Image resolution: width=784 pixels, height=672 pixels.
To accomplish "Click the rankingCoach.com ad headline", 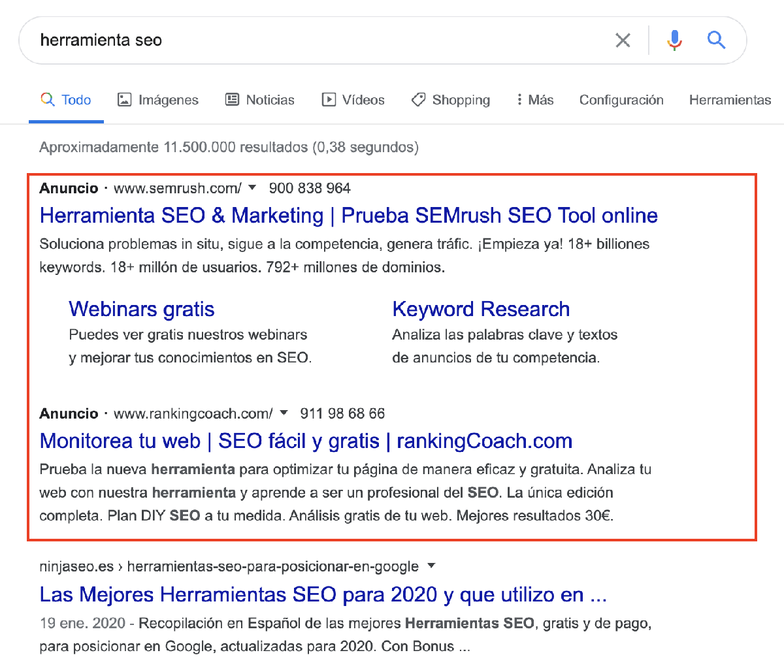I will tap(305, 441).
